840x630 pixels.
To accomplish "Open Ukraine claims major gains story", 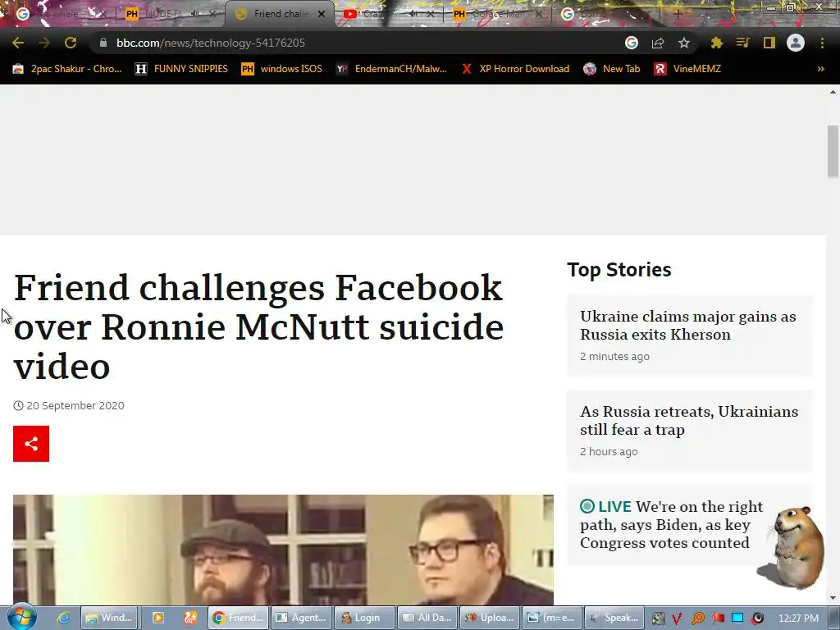I will click(x=688, y=325).
